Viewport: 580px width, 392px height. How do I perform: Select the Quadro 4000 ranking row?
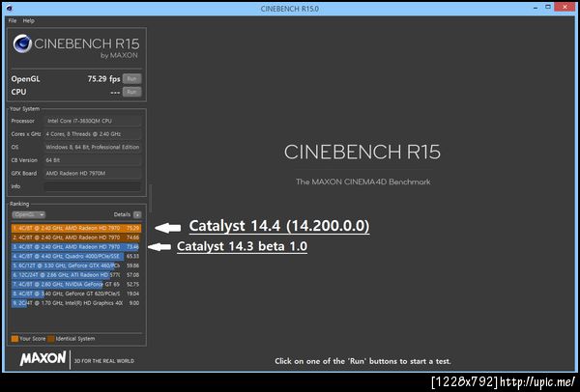(75, 257)
